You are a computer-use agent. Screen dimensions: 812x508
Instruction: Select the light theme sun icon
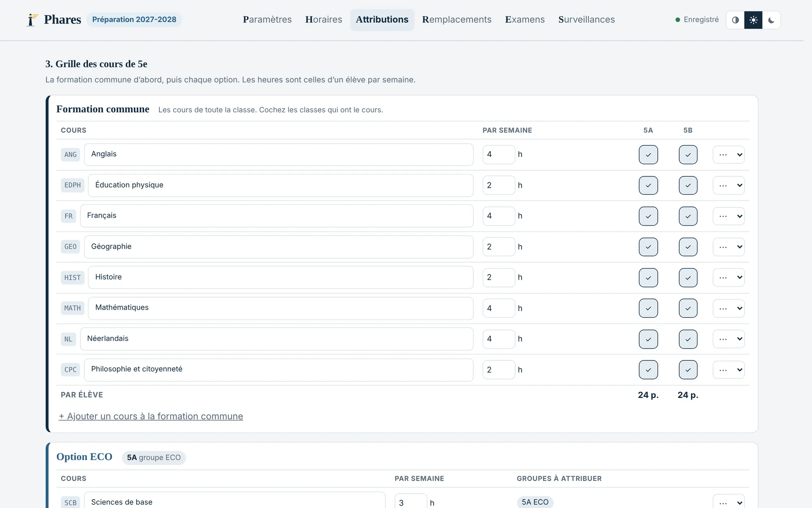click(x=753, y=20)
